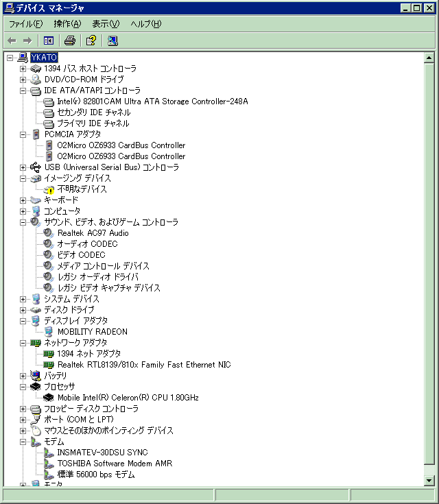Expand the DVD/CD-ROM ドライブ node
This screenshot has height=504, width=439.
pos(23,80)
